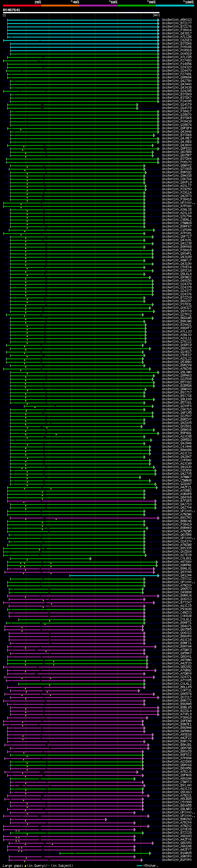
Task: Click the UniRef100_C0L6K1 hit label
Action: [x=177, y=559]
